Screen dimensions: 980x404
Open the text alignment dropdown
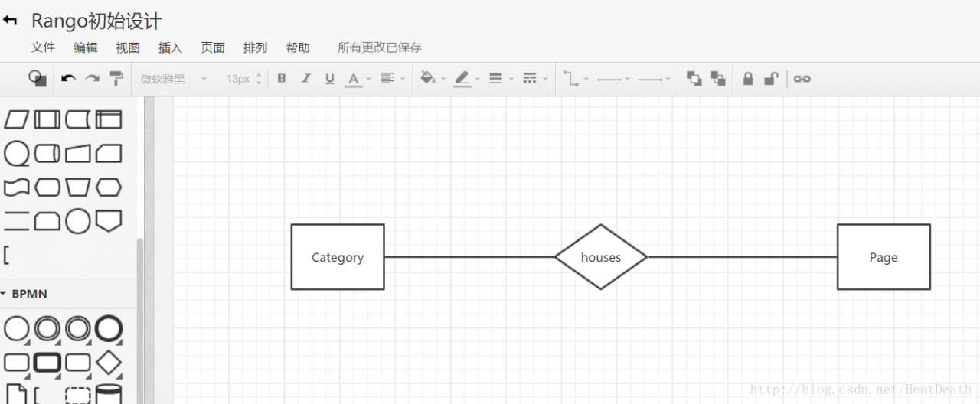click(x=392, y=79)
